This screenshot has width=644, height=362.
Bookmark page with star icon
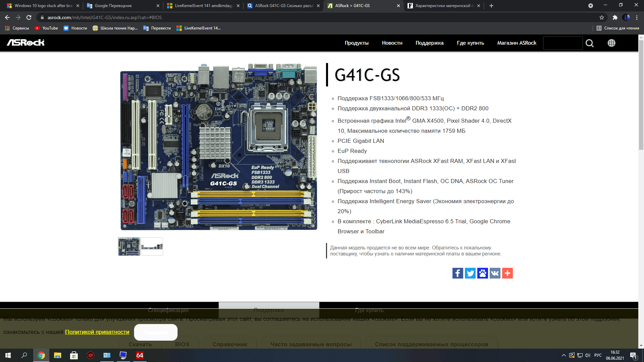click(x=602, y=17)
